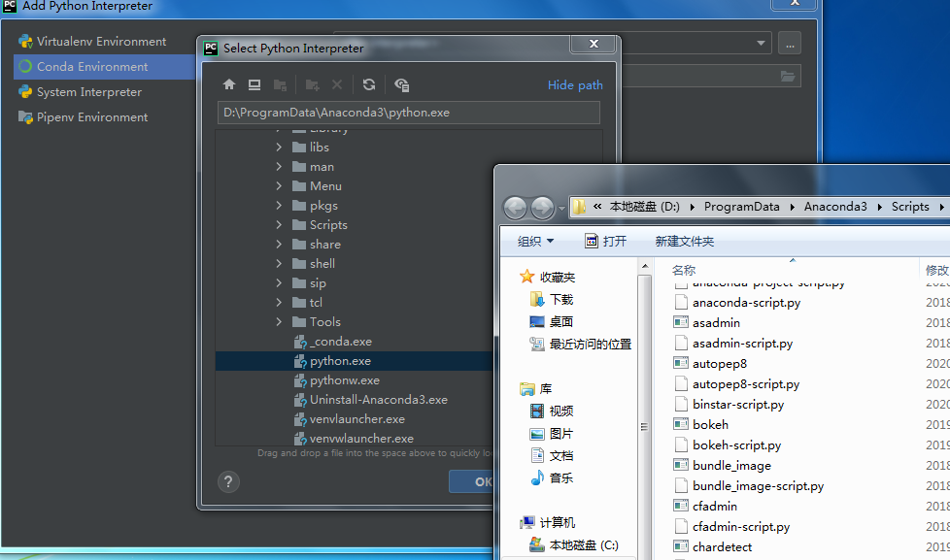
Task: Expand the sip folder
Action: (279, 282)
